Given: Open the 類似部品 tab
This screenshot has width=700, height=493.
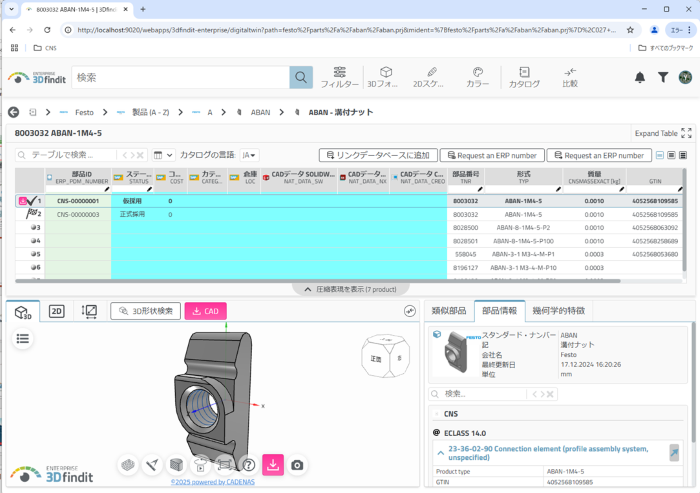Looking at the screenshot, I should point(449,310).
